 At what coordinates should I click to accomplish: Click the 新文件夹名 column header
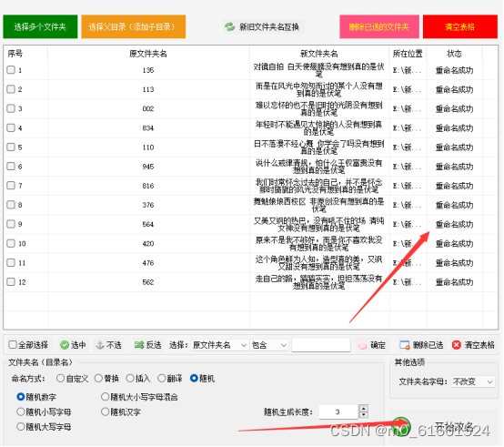(318, 54)
